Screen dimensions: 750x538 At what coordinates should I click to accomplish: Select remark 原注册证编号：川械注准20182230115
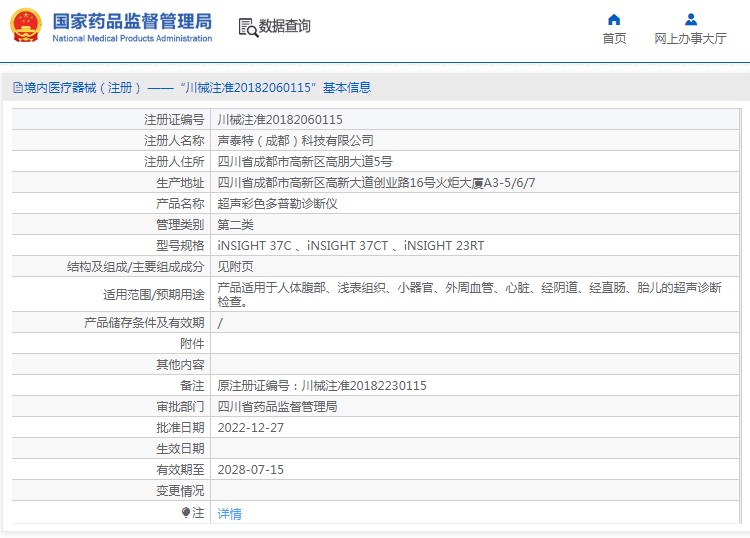point(322,385)
